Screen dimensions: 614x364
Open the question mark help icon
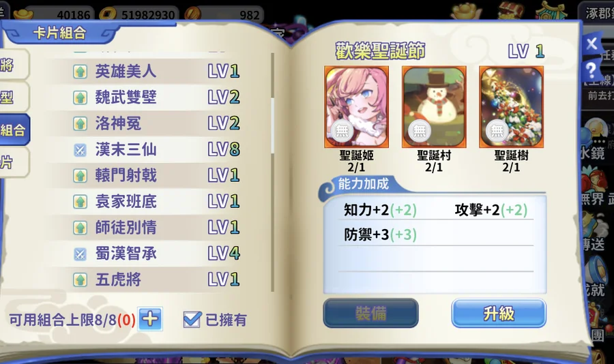[591, 70]
